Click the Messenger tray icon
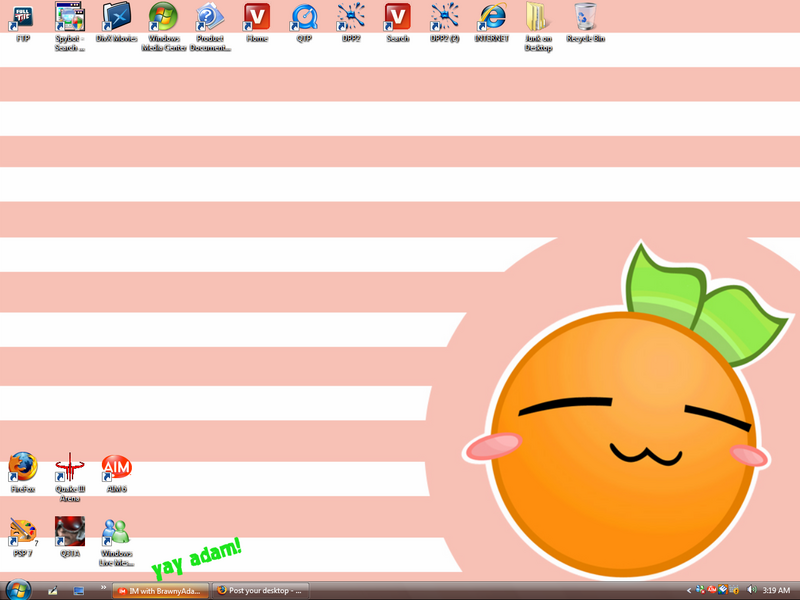 [700, 590]
